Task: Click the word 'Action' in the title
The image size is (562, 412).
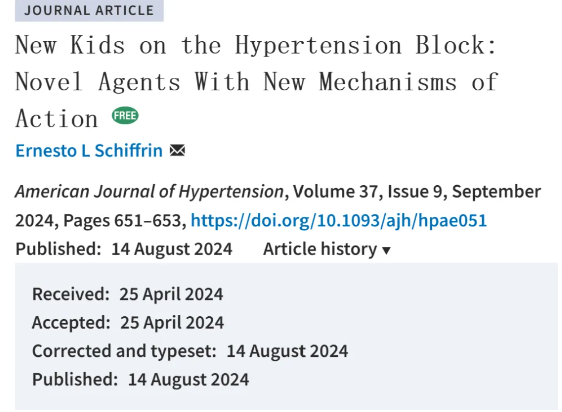Action: click(57, 119)
